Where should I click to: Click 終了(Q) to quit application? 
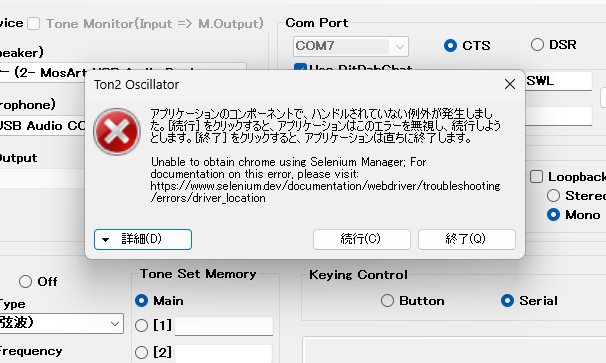pyautogui.click(x=466, y=239)
